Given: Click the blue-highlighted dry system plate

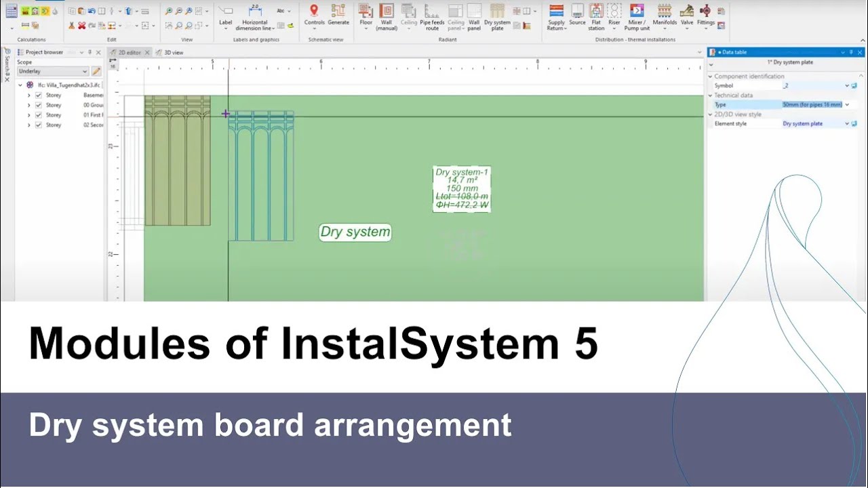Looking at the screenshot, I should point(261,176).
